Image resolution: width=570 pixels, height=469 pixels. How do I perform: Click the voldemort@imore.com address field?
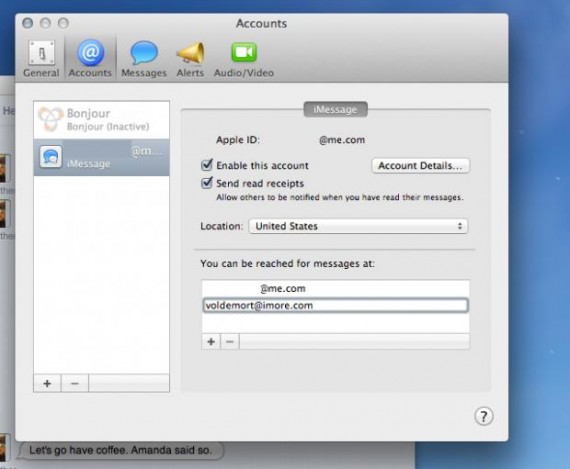click(x=335, y=305)
